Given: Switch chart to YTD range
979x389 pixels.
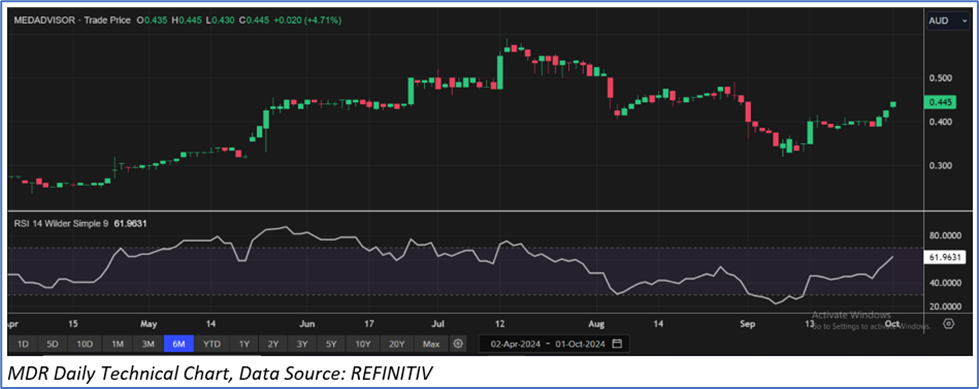Looking at the screenshot, I should click(x=212, y=343).
